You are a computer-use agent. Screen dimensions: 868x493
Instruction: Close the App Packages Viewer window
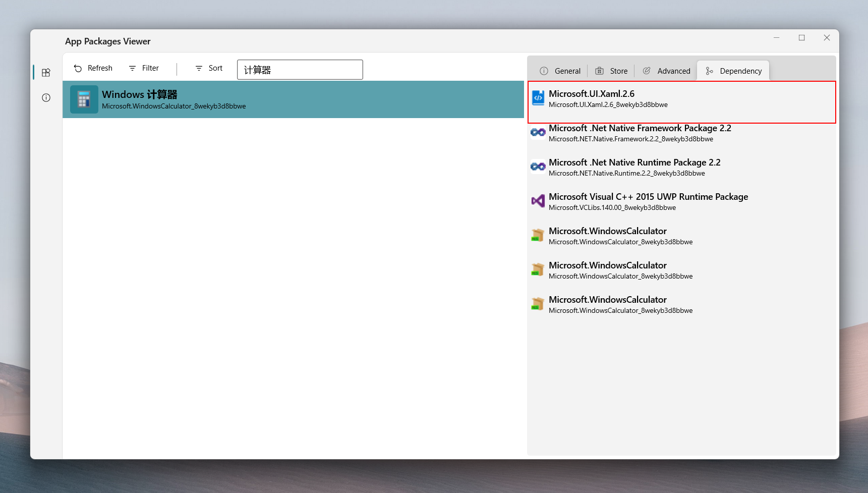[827, 38]
